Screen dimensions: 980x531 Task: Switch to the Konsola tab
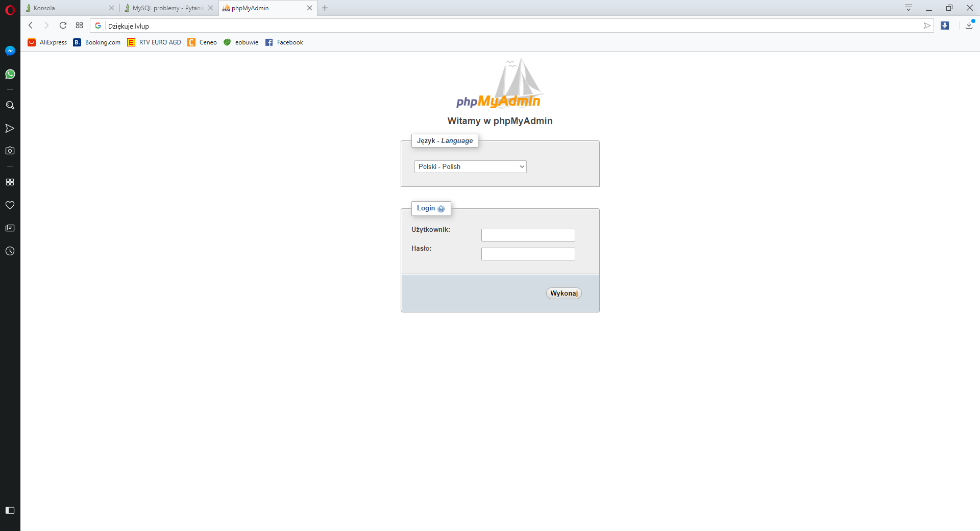pyautogui.click(x=66, y=8)
